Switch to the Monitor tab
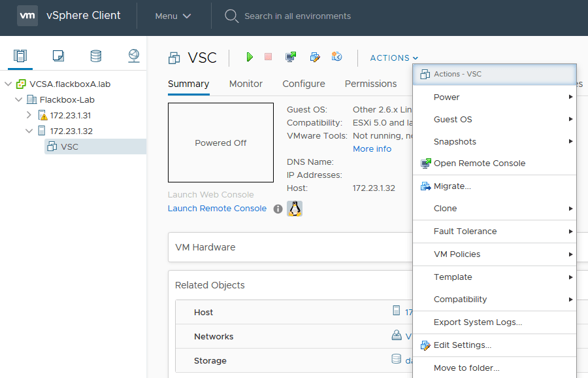Viewport: 588px width, 378px height. (x=246, y=84)
